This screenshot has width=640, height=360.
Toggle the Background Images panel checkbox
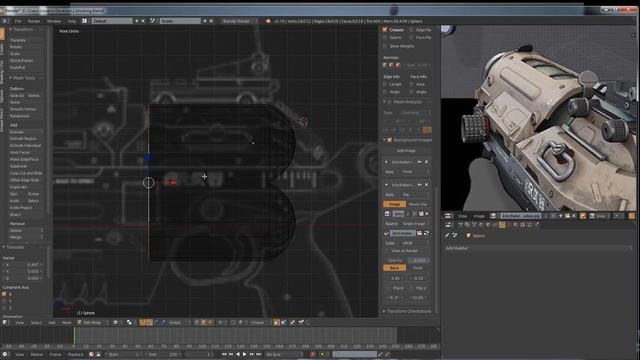pos(390,140)
